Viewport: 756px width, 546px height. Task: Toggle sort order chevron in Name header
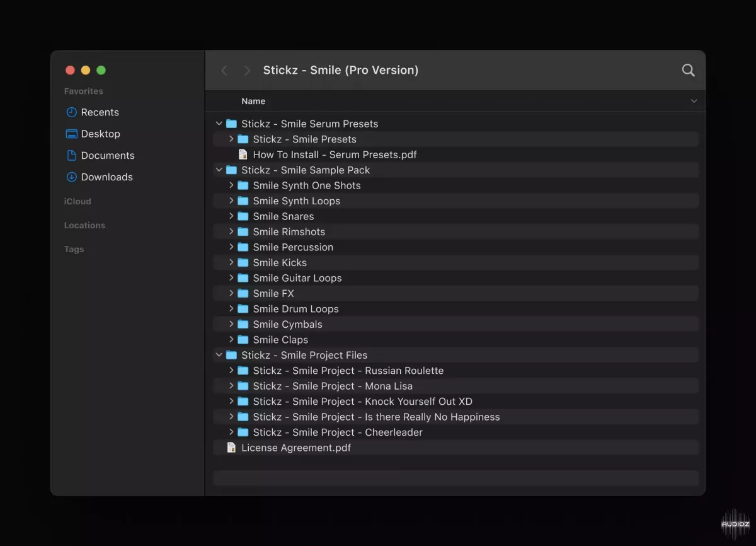[x=694, y=101]
